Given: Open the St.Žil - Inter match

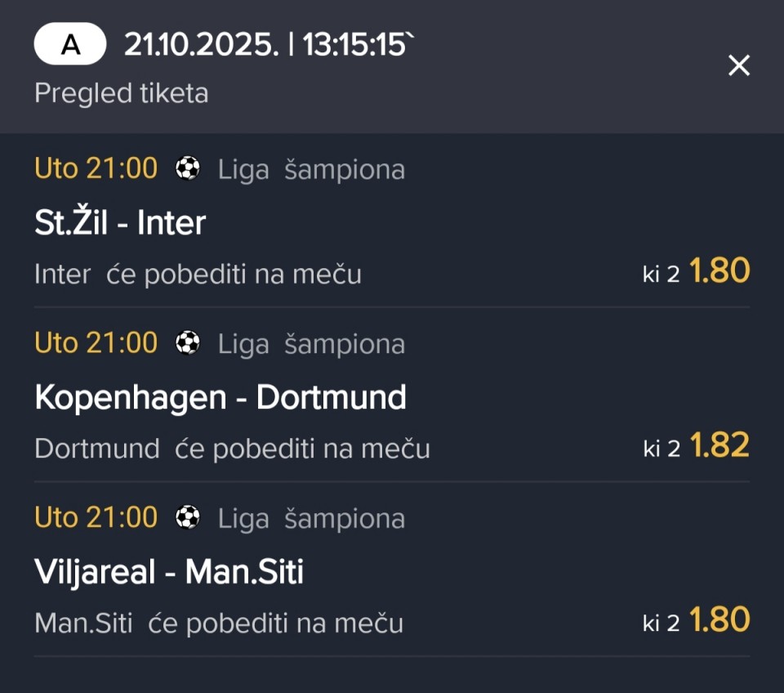Looking at the screenshot, I should pos(120,222).
